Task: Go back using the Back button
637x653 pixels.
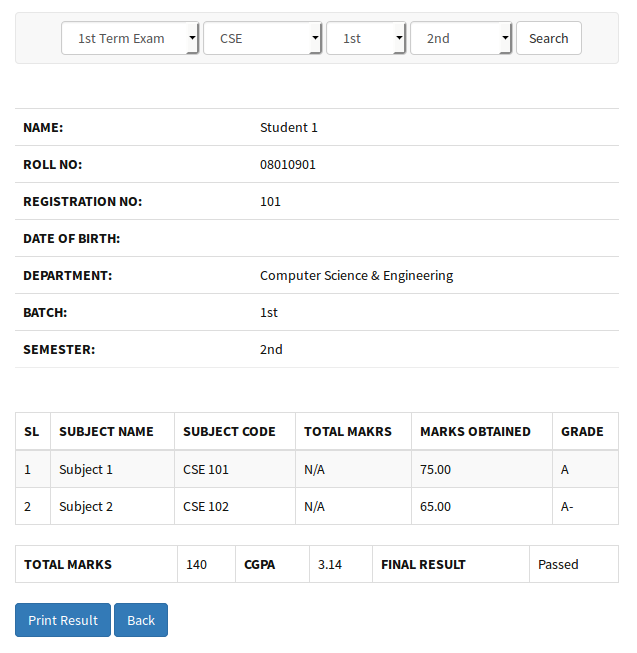Action: pos(141,620)
